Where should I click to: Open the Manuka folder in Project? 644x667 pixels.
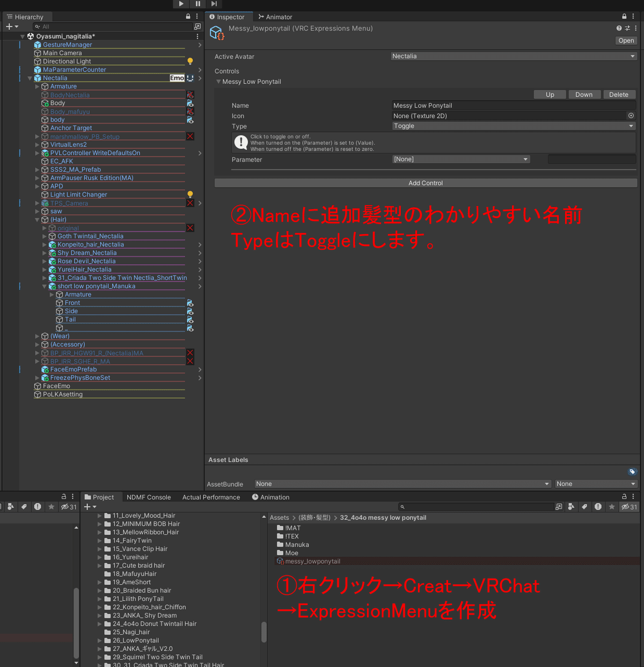coord(297,545)
